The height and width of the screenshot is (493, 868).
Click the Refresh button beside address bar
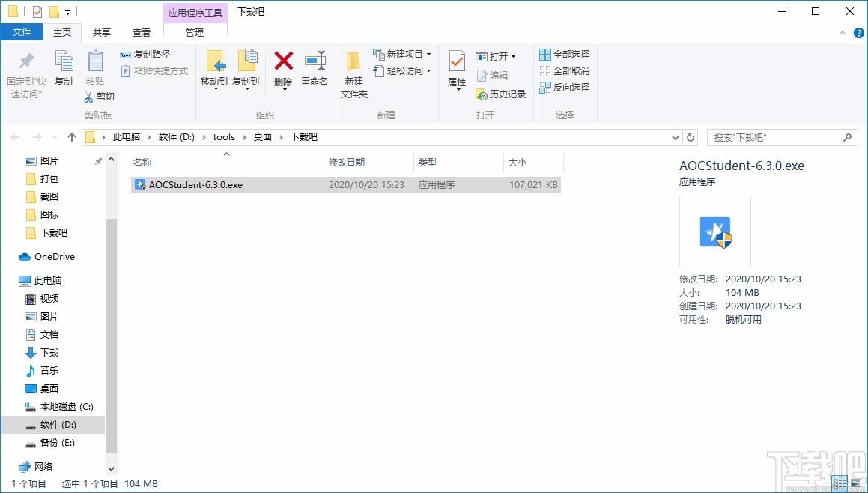[691, 137]
